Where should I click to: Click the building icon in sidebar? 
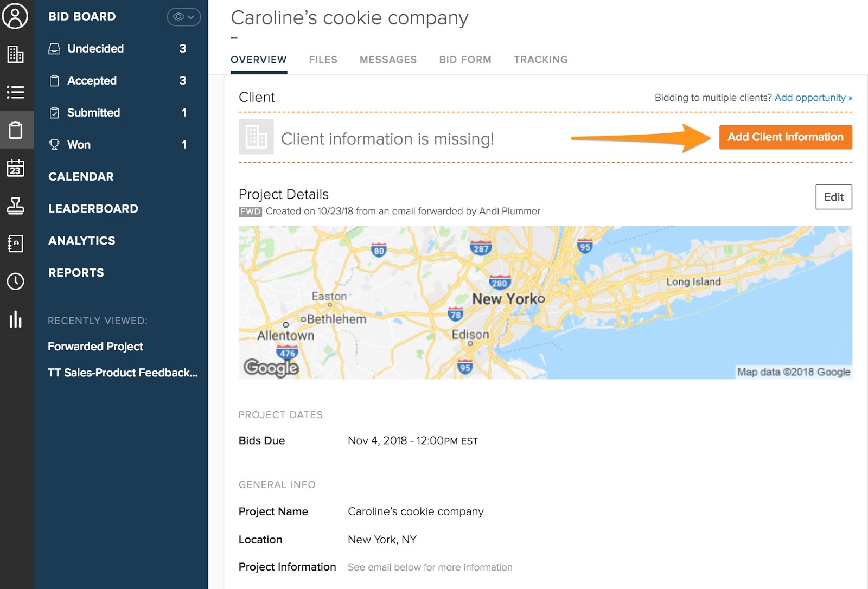(15, 54)
